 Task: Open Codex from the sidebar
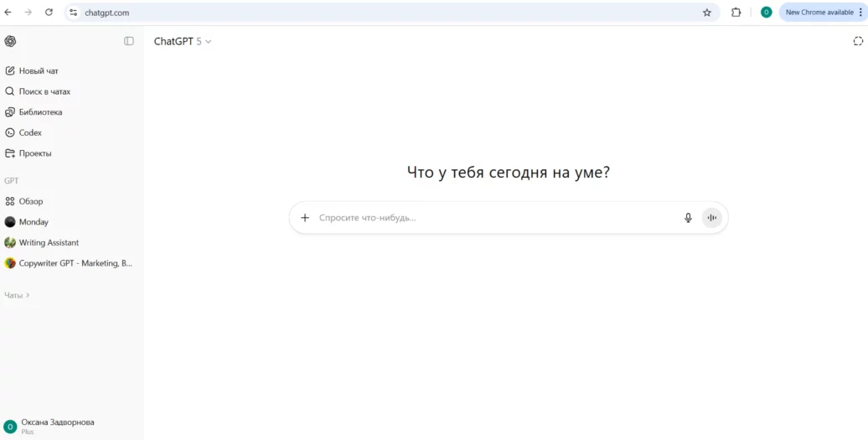(x=30, y=132)
